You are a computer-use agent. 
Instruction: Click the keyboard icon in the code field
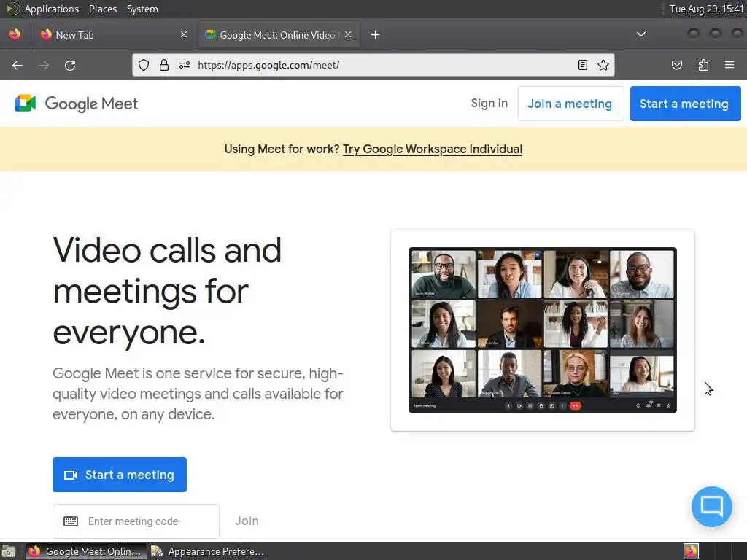point(71,521)
